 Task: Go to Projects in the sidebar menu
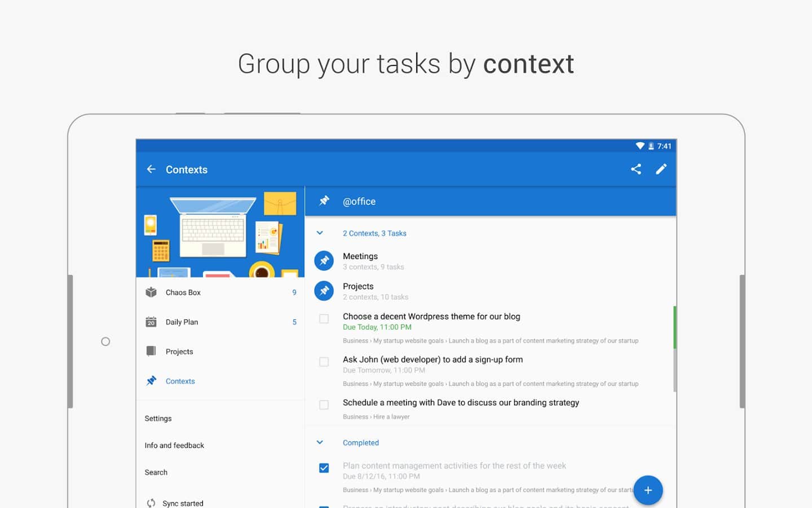(x=179, y=352)
